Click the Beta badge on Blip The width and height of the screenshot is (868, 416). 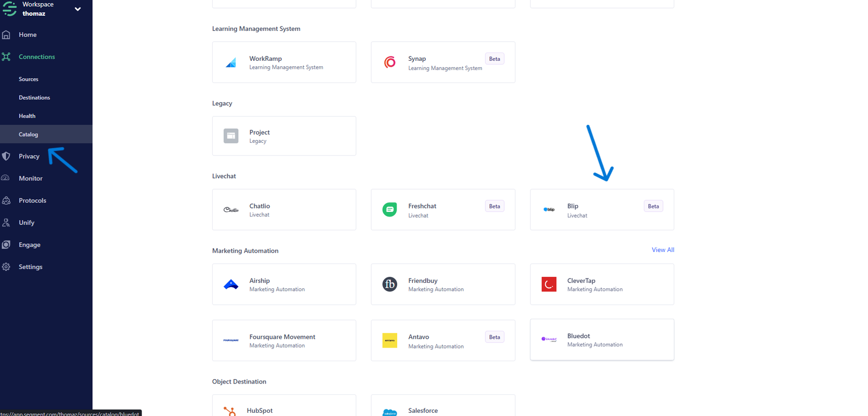point(654,206)
